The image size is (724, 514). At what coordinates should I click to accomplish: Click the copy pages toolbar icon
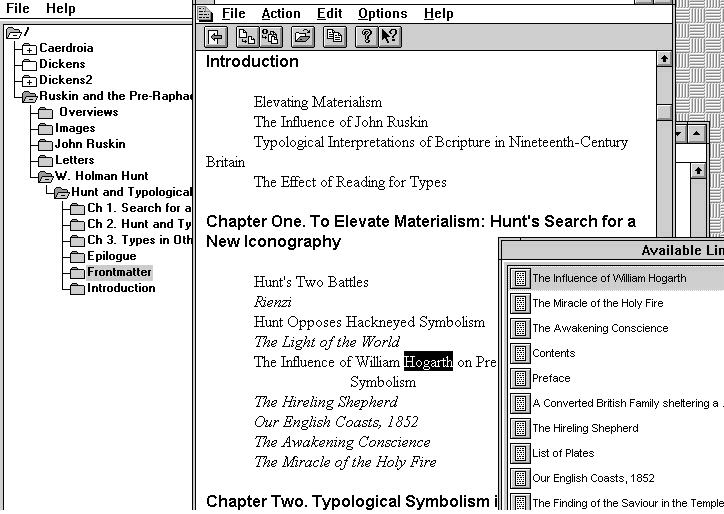click(x=335, y=36)
